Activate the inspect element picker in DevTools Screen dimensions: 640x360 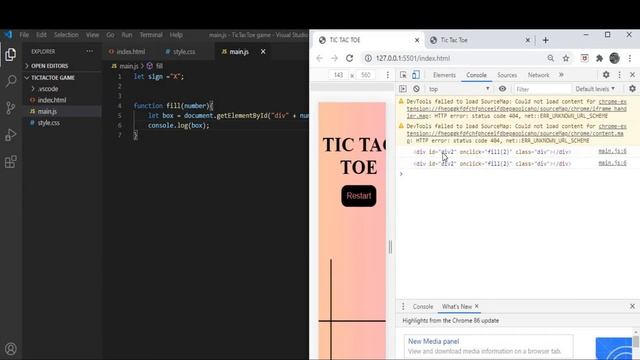(403, 75)
